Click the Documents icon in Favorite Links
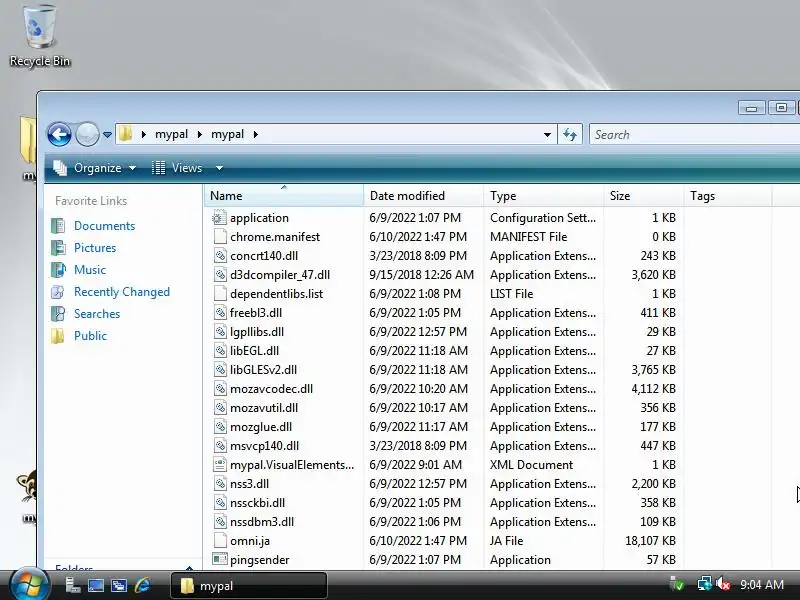 (x=58, y=226)
